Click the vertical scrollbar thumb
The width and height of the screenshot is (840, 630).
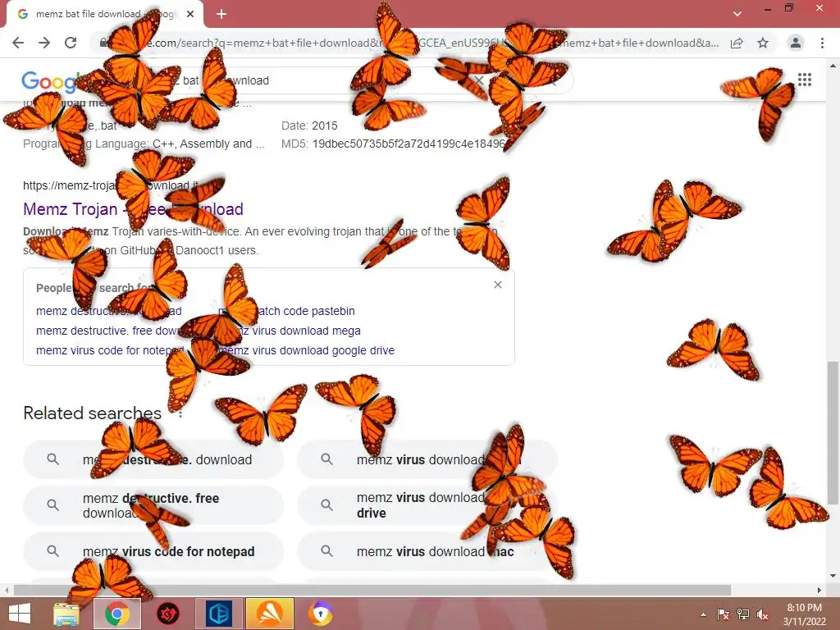tap(833, 433)
